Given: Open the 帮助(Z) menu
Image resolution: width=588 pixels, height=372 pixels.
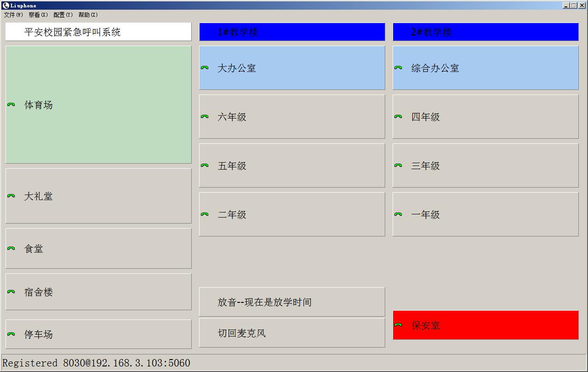Looking at the screenshot, I should pyautogui.click(x=88, y=15).
